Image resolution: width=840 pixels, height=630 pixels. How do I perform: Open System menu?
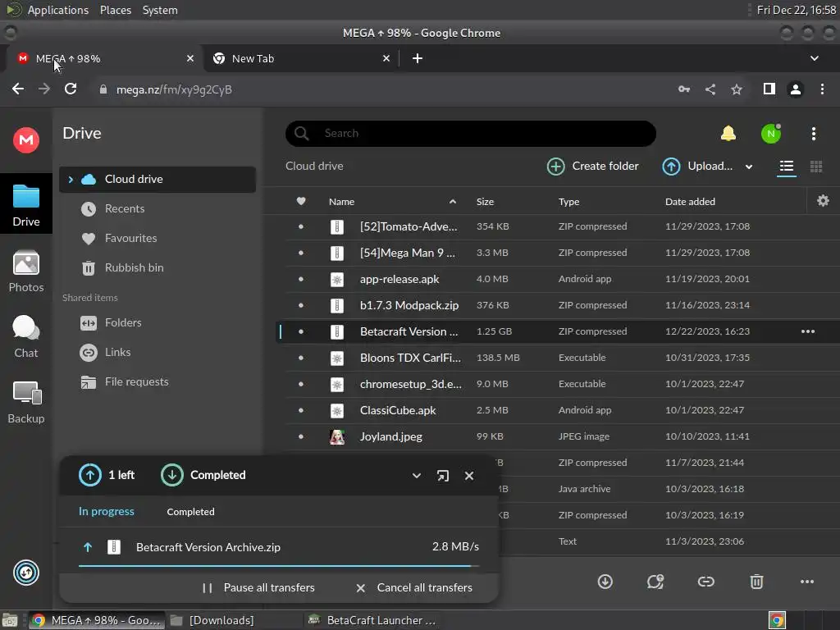(x=160, y=10)
